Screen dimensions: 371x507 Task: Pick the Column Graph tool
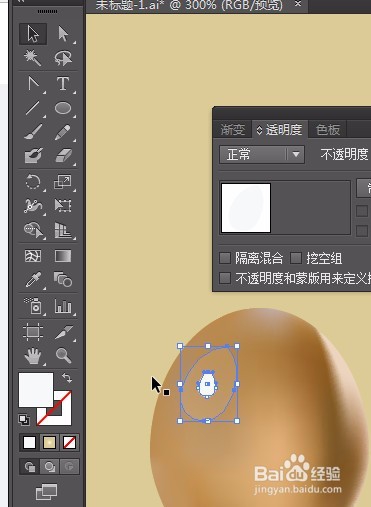[x=63, y=306]
